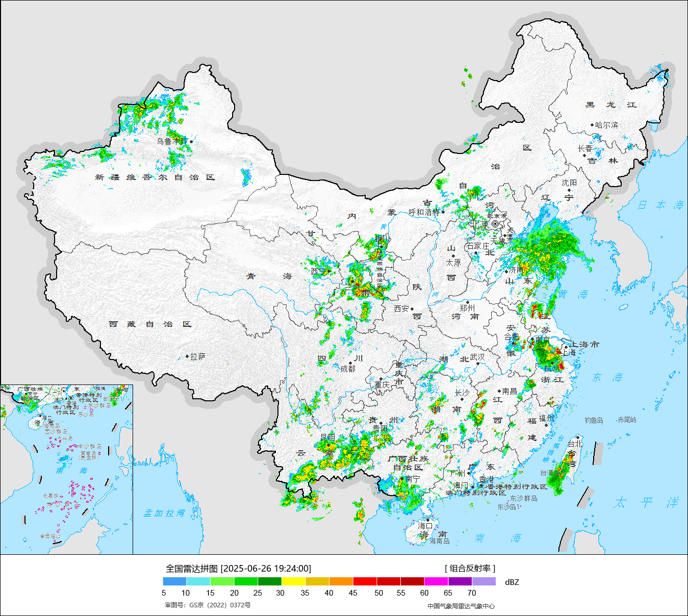Click the magenta 60 dBZ legend swatch

(436, 581)
